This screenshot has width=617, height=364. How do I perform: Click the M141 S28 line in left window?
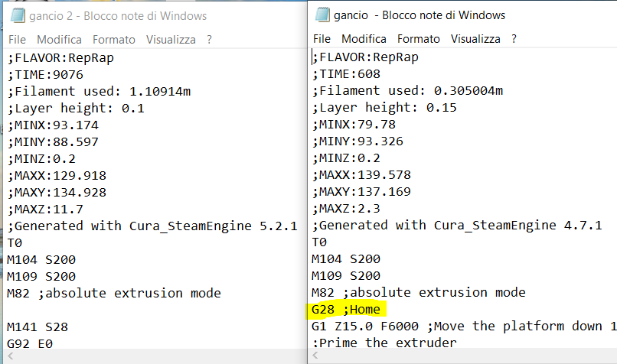point(38,327)
